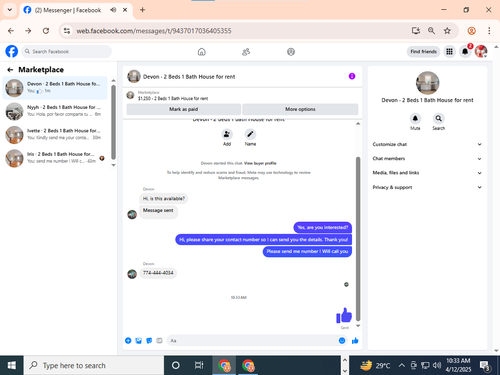Viewport: 500px width, 375px height.
Task: Click the Find friends button
Action: pyautogui.click(x=423, y=51)
